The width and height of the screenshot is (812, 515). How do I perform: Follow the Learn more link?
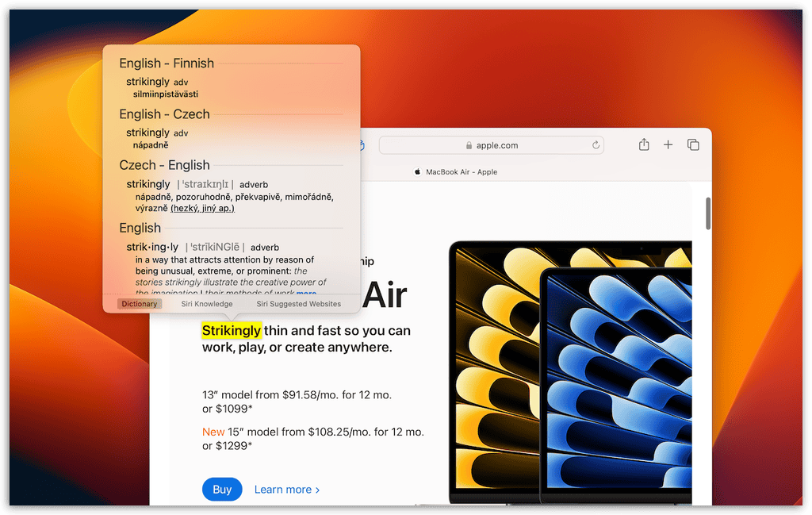[287, 490]
